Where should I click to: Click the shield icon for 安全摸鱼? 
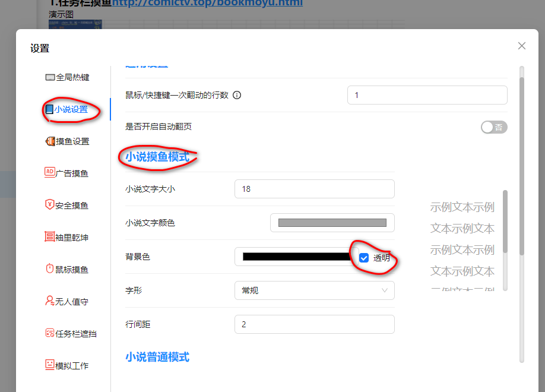50,205
